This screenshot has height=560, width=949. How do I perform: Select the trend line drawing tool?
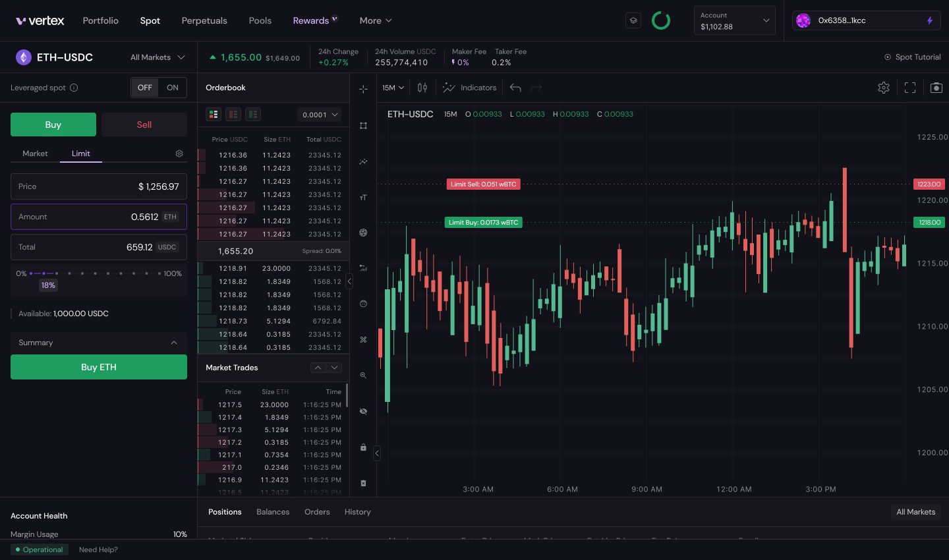pyautogui.click(x=363, y=161)
